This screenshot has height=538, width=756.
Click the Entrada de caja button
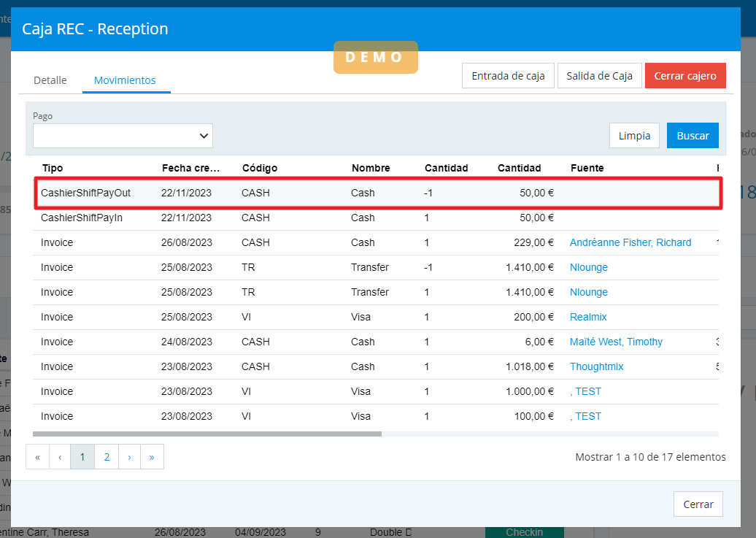coord(508,76)
